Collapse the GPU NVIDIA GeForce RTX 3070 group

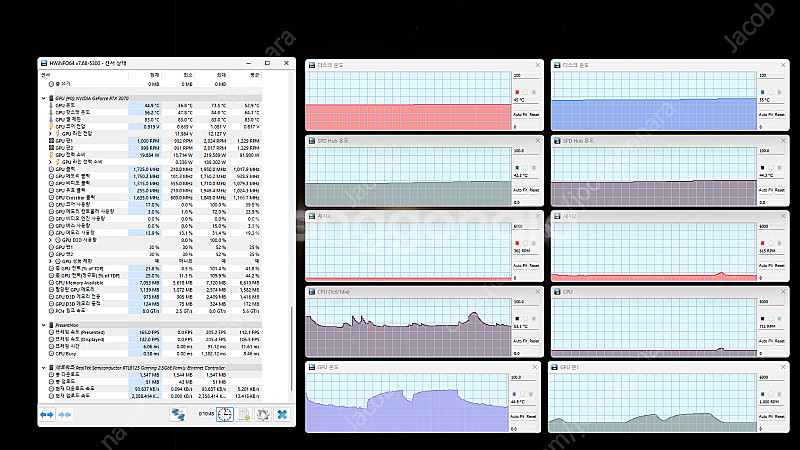43,98
